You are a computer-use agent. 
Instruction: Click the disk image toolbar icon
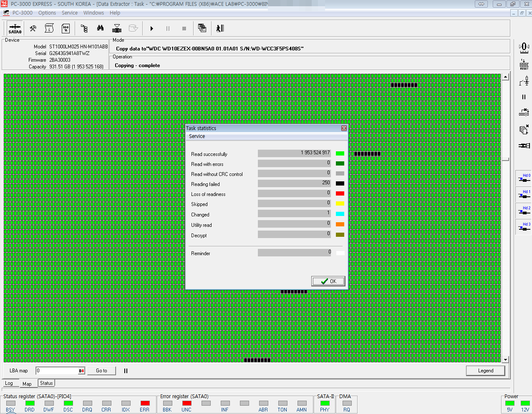[x=134, y=28]
